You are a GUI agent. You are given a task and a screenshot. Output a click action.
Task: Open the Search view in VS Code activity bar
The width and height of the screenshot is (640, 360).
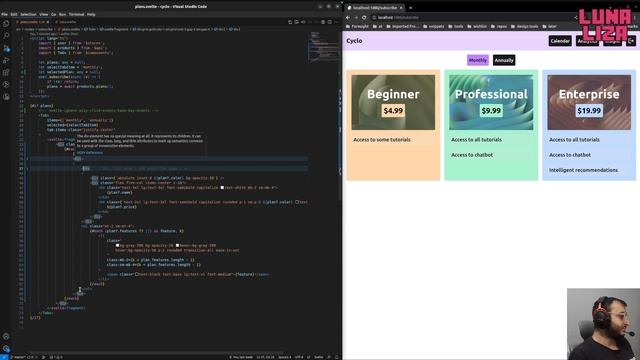[x=6, y=36]
